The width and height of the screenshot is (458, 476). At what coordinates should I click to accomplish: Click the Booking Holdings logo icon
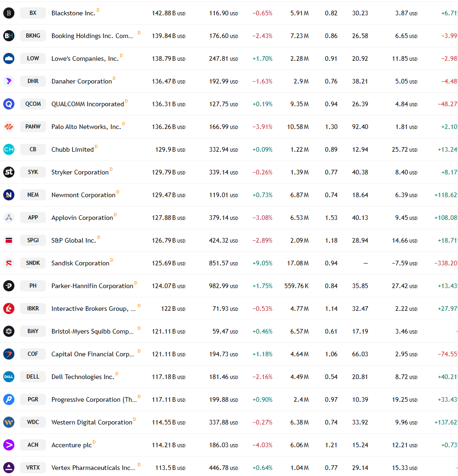[x=9, y=36]
